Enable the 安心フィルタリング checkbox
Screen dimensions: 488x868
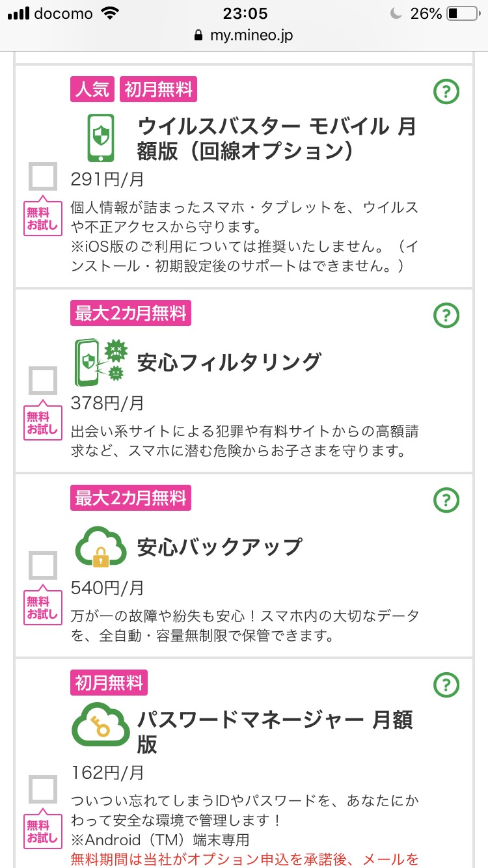coord(44,381)
